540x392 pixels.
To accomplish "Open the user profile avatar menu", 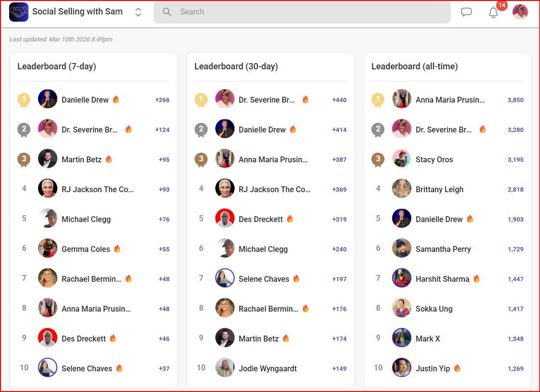I will click(520, 12).
